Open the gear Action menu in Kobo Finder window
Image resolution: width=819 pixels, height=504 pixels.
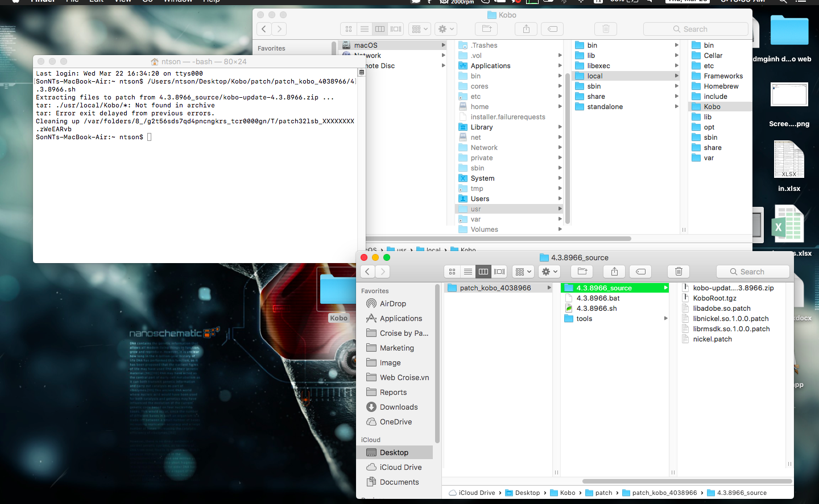pos(446,29)
